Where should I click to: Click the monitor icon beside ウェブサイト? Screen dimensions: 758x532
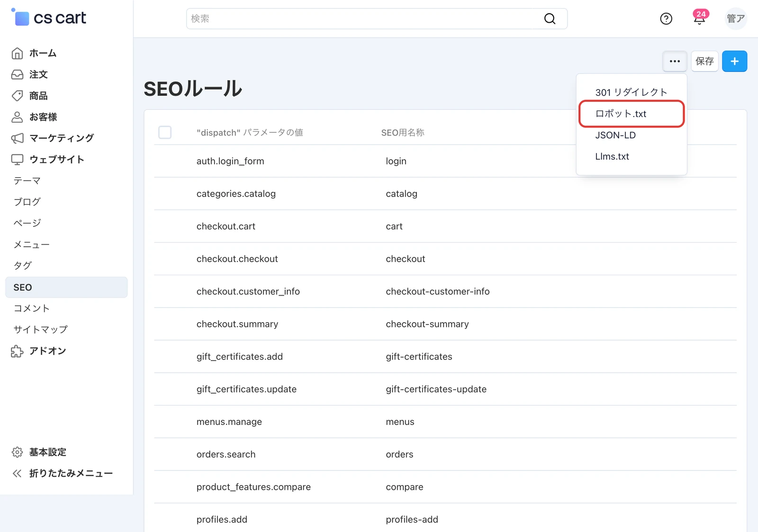[x=17, y=160]
